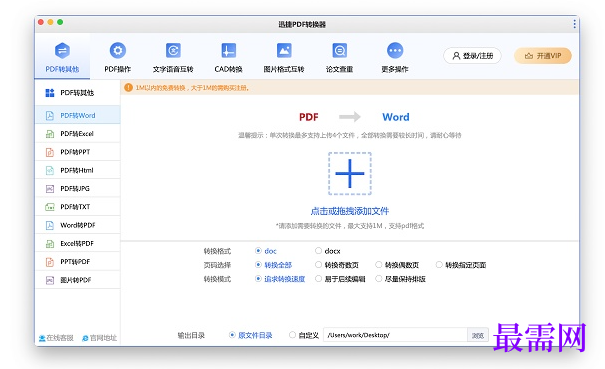Click the Excel转PDF file icon
The width and height of the screenshot is (605, 369).
coord(50,244)
